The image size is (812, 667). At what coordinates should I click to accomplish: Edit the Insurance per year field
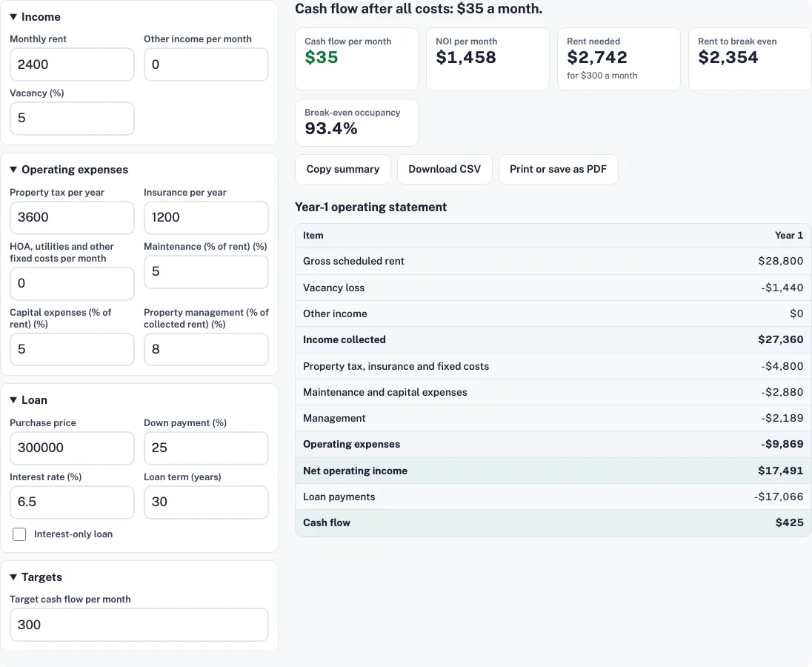pyautogui.click(x=206, y=217)
